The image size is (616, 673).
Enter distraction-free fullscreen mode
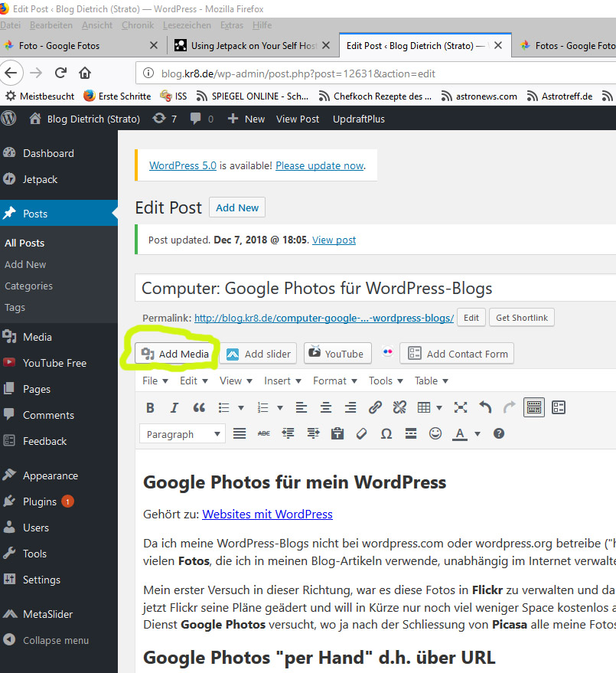click(x=461, y=407)
